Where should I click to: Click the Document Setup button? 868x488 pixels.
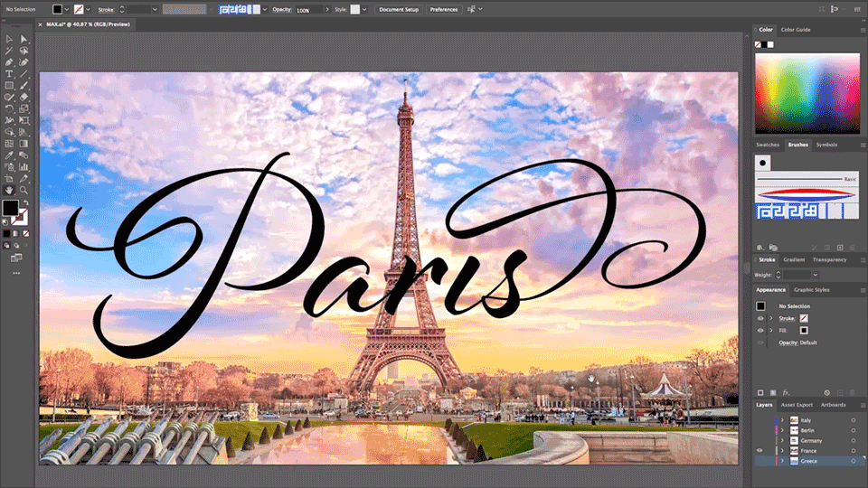click(x=399, y=9)
